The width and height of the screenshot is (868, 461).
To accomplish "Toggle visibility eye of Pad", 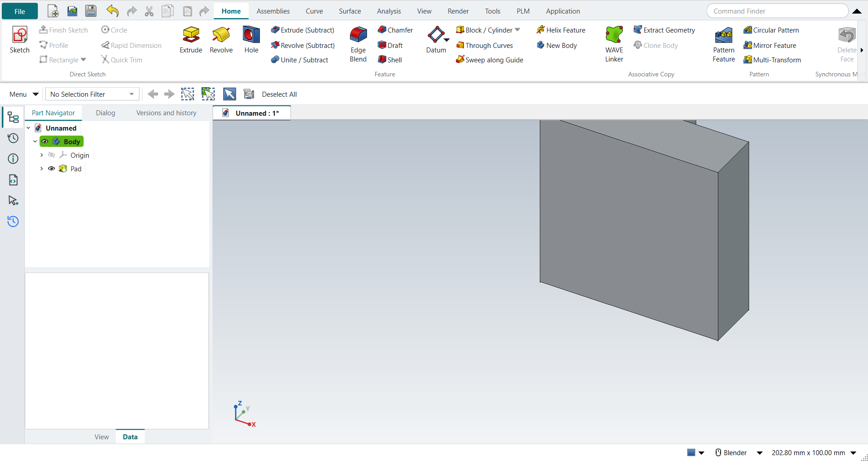I will (52, 169).
